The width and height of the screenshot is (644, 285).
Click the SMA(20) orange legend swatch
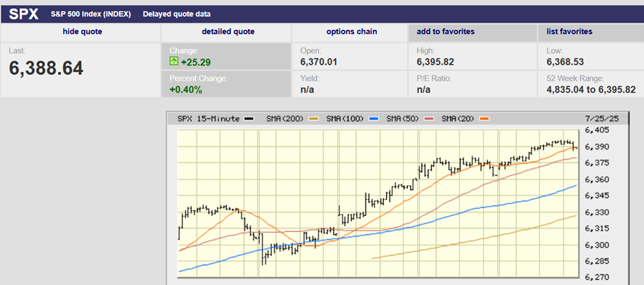point(484,119)
